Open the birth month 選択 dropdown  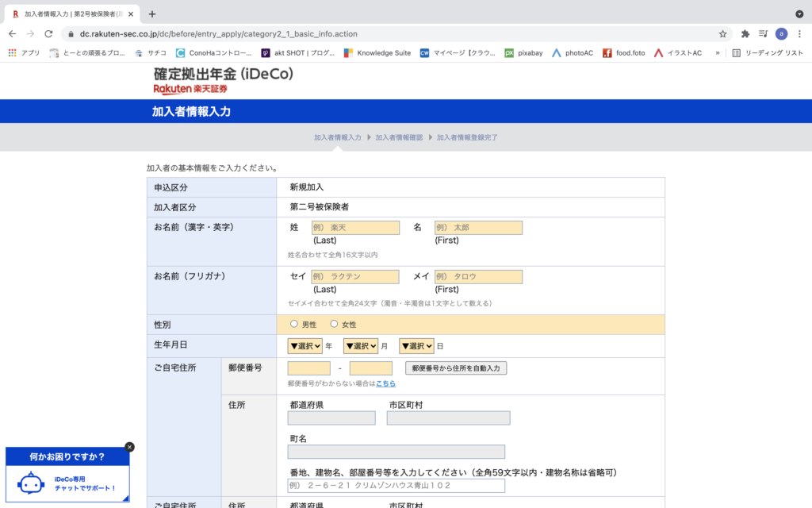pyautogui.click(x=361, y=346)
